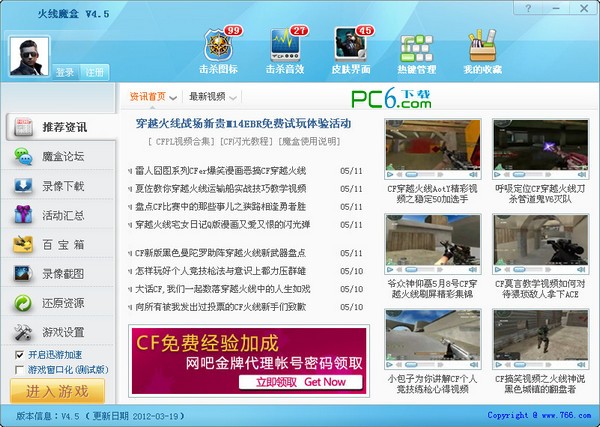Open the CFPL视频合集 link
Image resolution: width=600 pixels, height=427 pixels.
pos(183,142)
